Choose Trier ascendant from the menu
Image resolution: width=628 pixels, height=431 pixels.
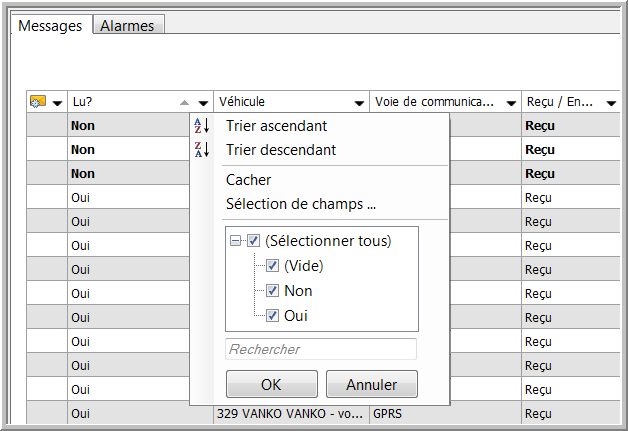tap(276, 126)
